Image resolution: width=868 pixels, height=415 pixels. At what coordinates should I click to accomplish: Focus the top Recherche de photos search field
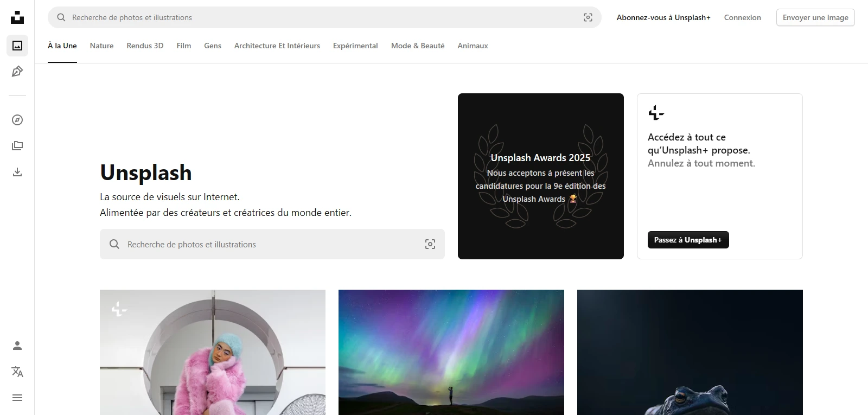coord(324,17)
